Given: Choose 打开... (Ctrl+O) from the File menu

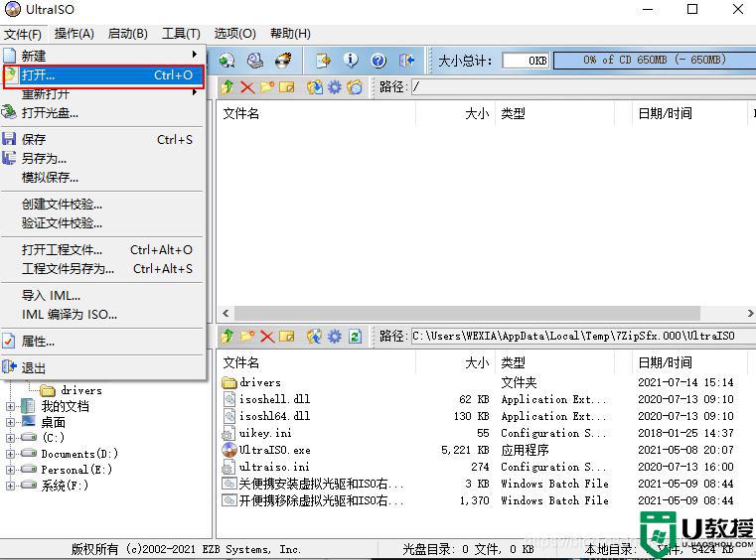Looking at the screenshot, I should tap(103, 75).
